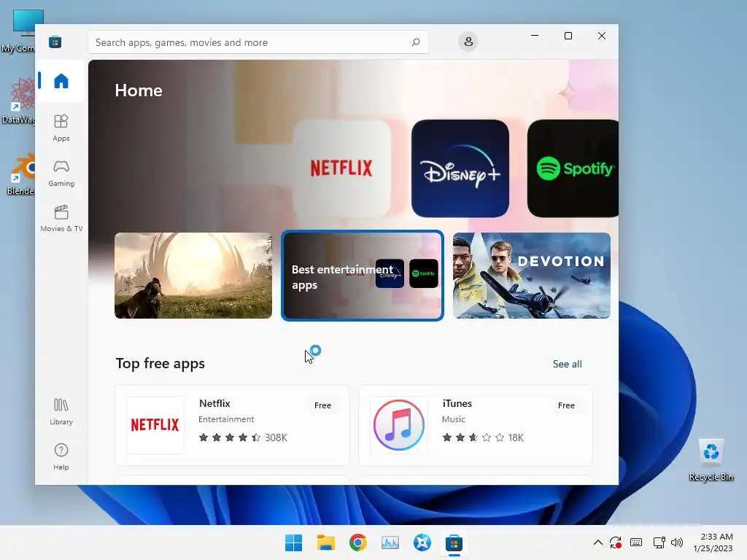This screenshot has height=560, width=747.
Task: Click See all for Top free apps
Action: point(567,364)
